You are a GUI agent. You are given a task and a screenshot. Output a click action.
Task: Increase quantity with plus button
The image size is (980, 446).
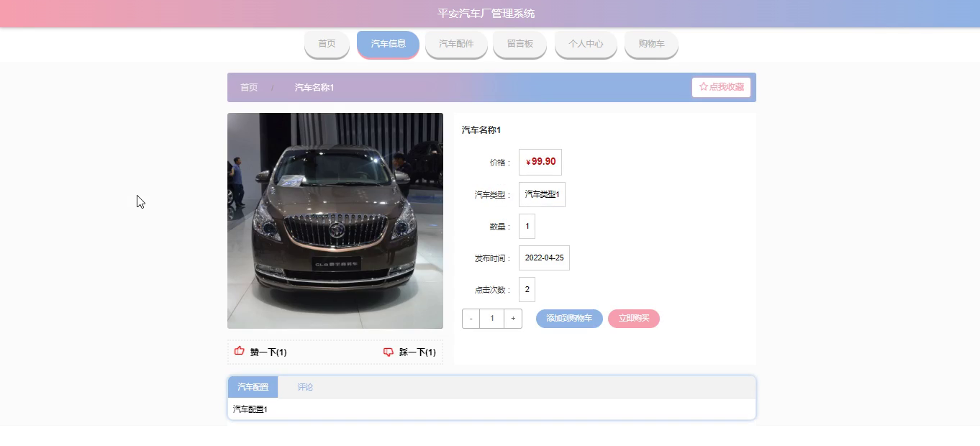point(513,319)
